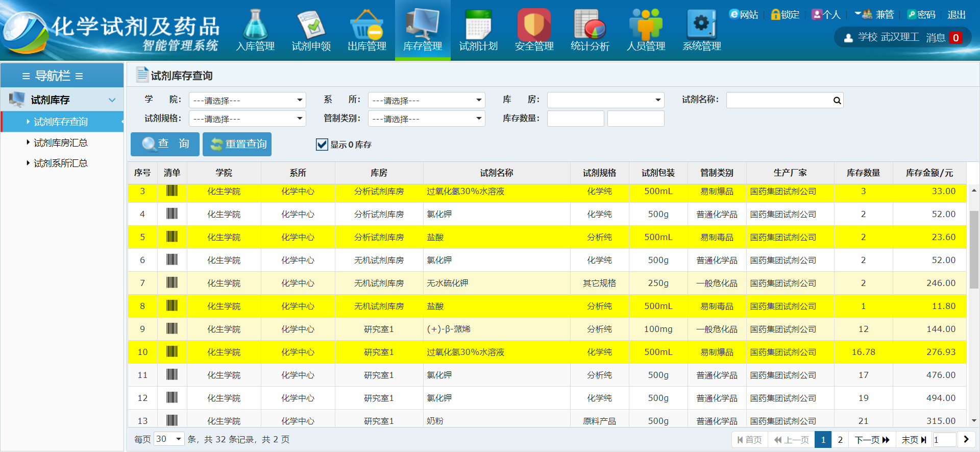This screenshot has height=452, width=980.
Task: Open 库房 dropdown
Action: [606, 100]
